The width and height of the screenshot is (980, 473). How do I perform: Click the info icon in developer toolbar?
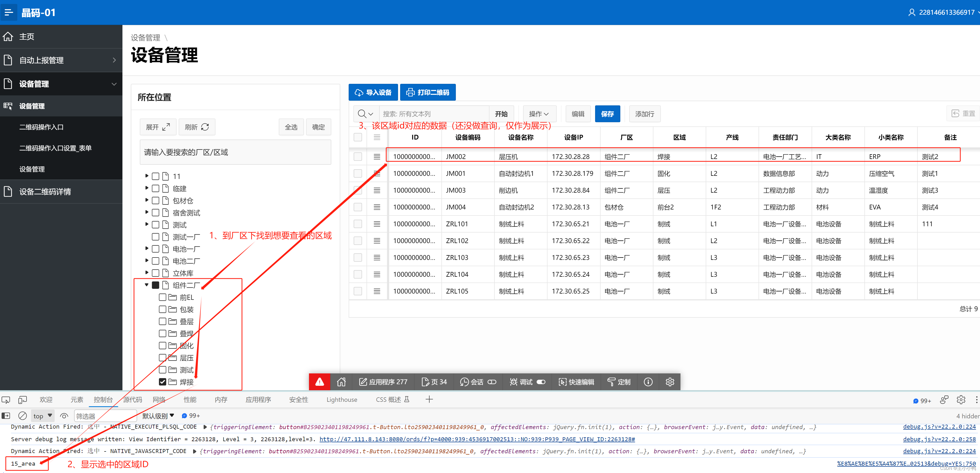648,382
